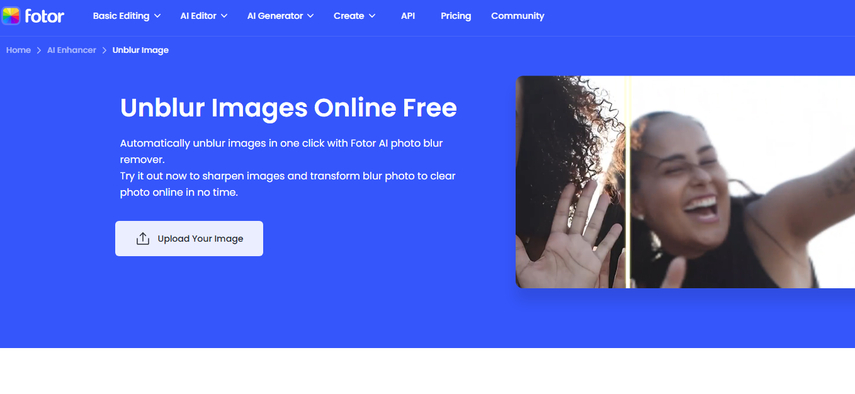Expand the Create chevron arrow
The height and width of the screenshot is (394, 855).
click(x=372, y=16)
